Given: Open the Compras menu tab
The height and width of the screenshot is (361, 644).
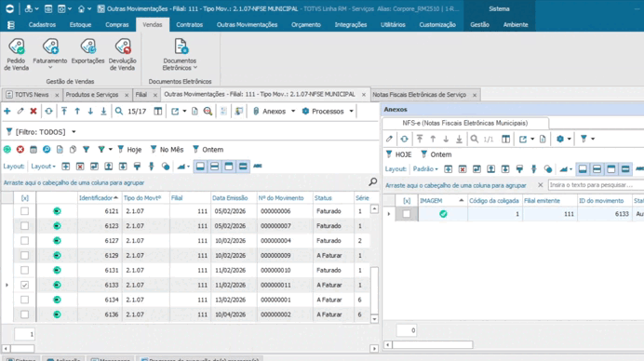Looking at the screenshot, I should coord(117,24).
